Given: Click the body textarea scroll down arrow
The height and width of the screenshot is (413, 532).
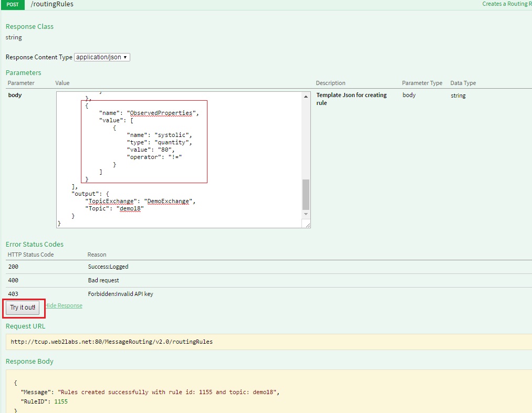Looking at the screenshot, I should pos(306,214).
